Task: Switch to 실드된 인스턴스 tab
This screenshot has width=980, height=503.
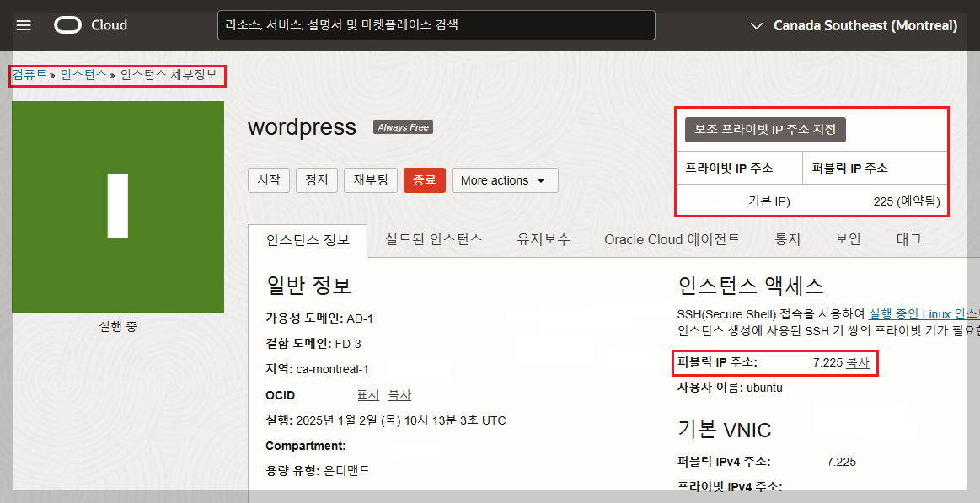Action: [x=434, y=239]
